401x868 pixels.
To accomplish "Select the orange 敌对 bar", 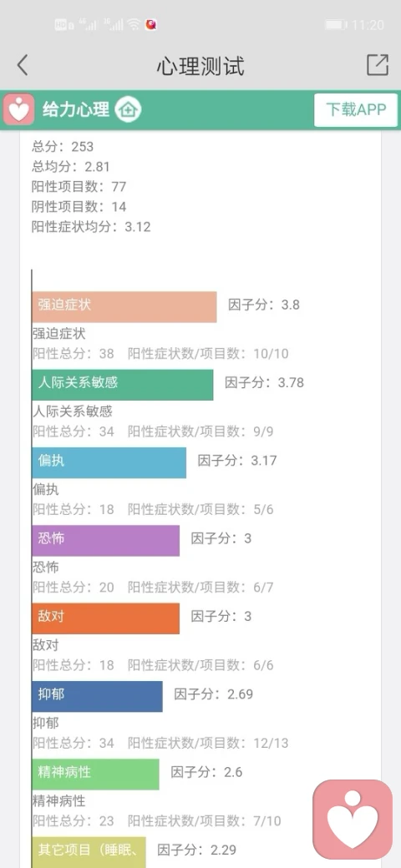I will click(106, 618).
